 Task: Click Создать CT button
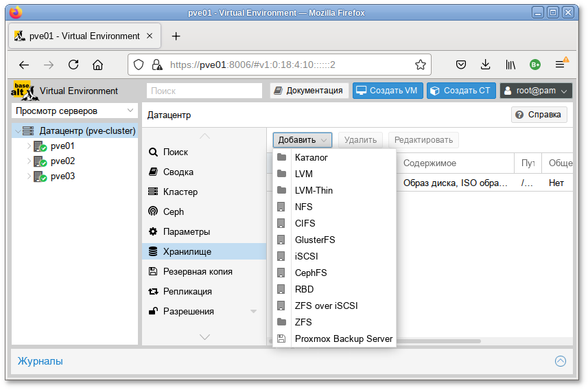tap(461, 91)
